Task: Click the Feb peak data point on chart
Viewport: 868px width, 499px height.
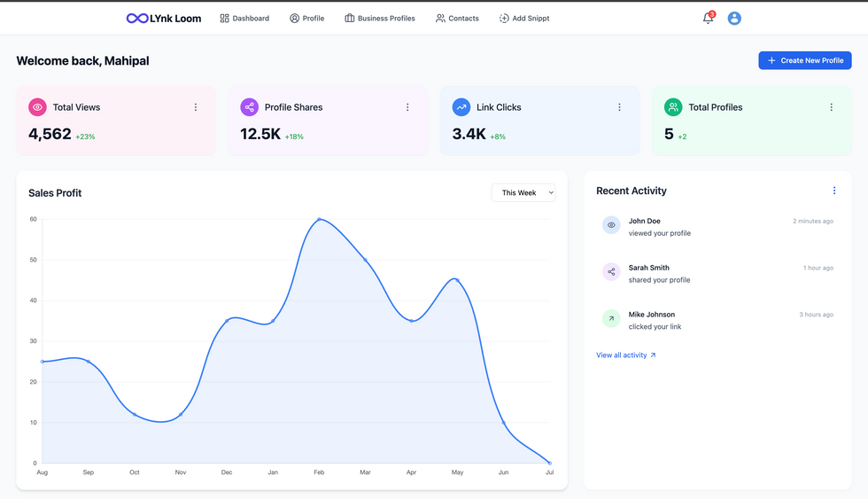Action: 320,219
